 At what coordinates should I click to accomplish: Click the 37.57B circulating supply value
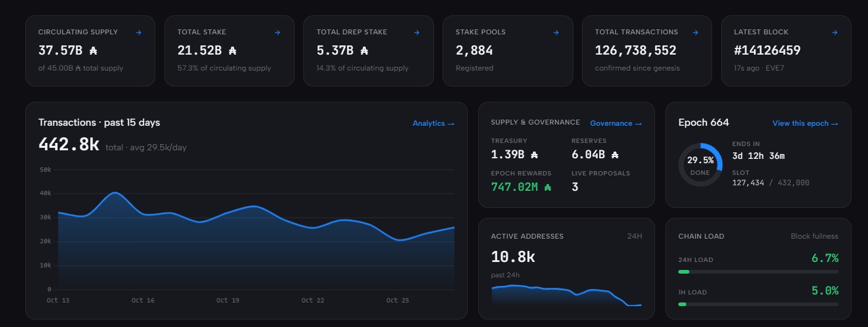click(x=68, y=50)
